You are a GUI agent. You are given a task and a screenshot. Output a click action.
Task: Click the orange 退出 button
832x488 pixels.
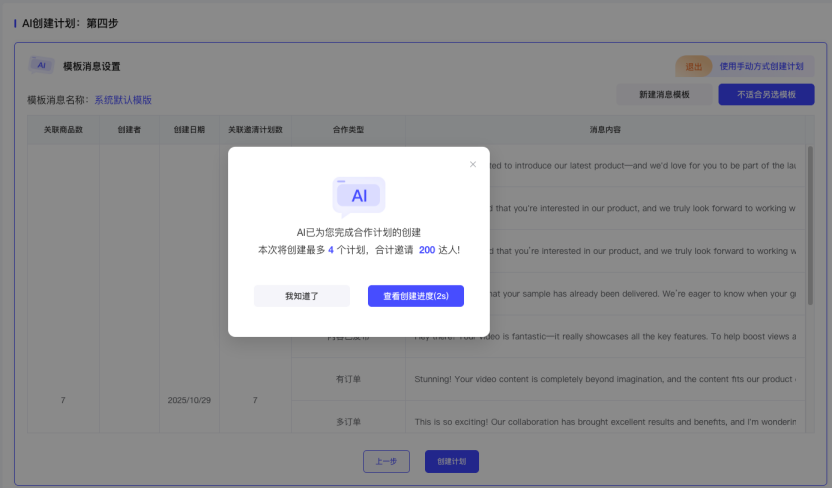pyautogui.click(x=693, y=66)
